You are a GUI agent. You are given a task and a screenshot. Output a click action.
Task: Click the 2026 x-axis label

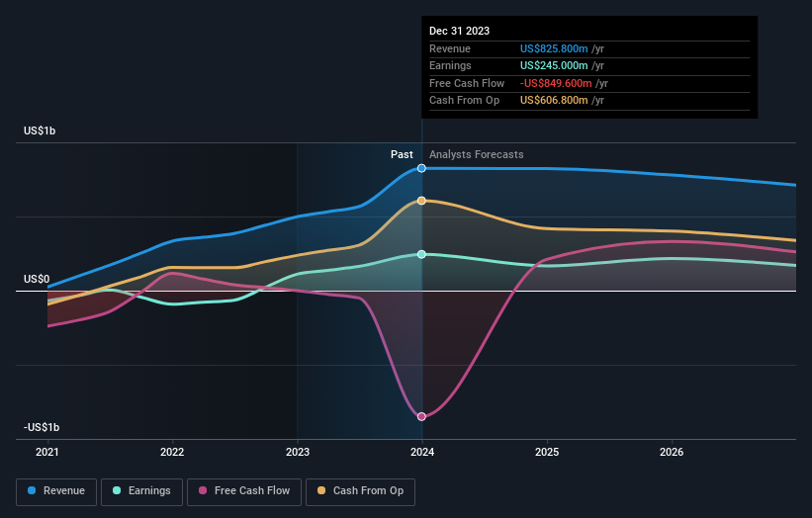672,453
